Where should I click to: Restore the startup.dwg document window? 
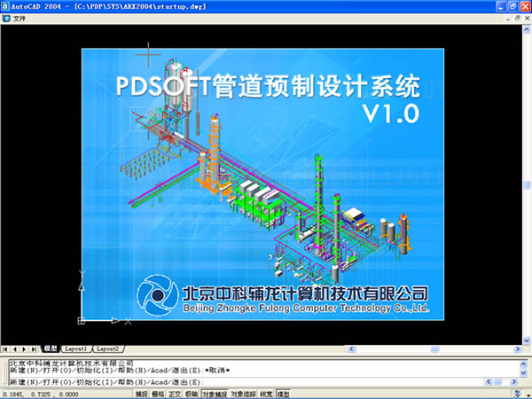click(518, 19)
